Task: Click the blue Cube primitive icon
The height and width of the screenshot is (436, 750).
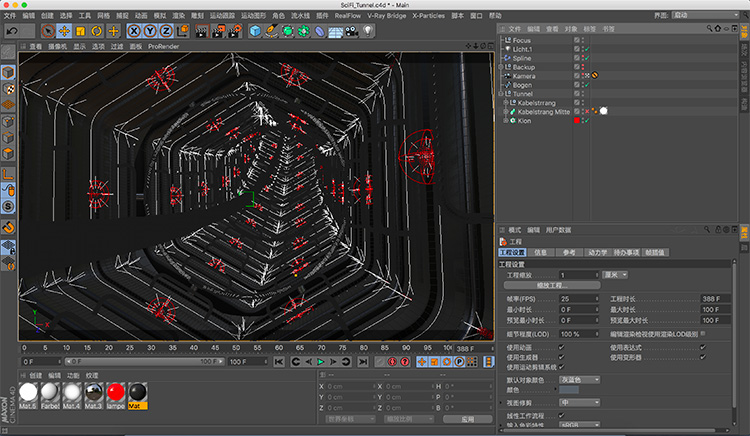Action: point(255,31)
